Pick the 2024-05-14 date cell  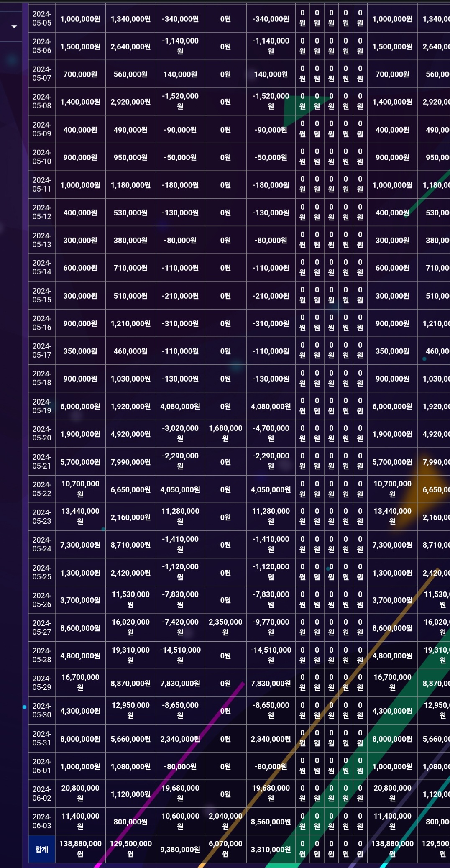point(42,268)
